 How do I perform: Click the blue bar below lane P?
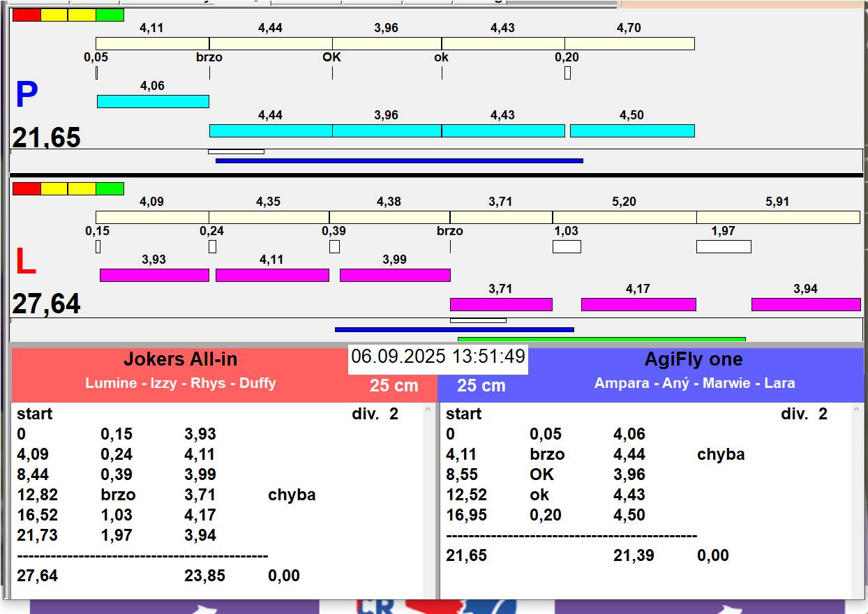[399, 160]
